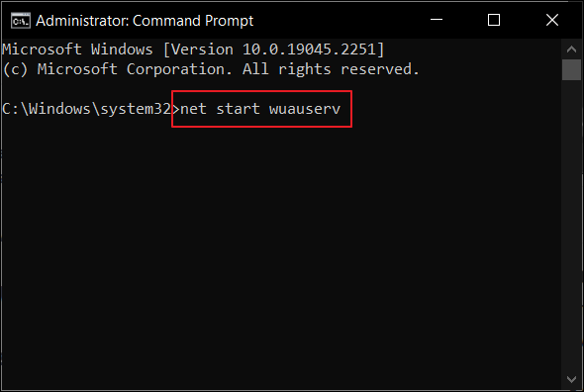The image size is (584, 392).
Task: Click the word 'net' after the prompt
Action: point(193,109)
